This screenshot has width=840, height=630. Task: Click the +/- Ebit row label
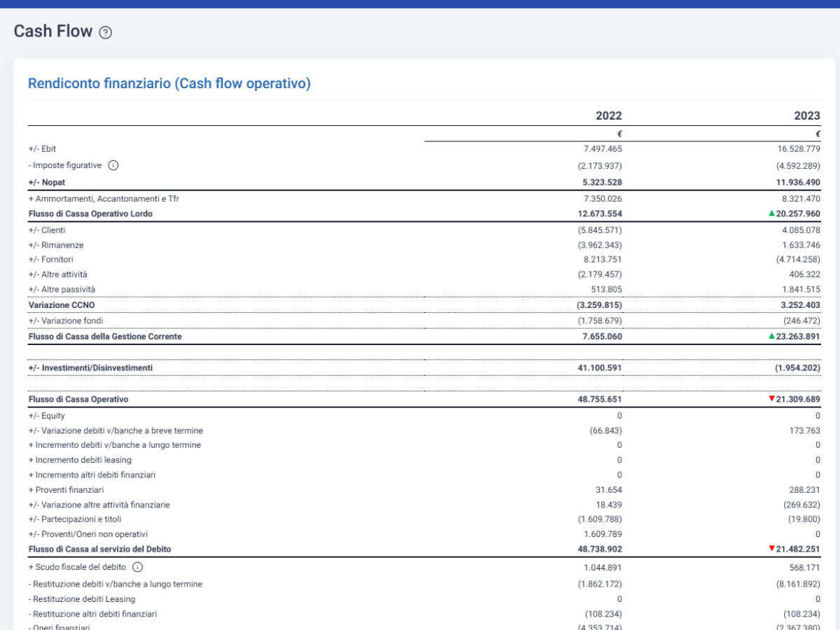[x=42, y=148]
